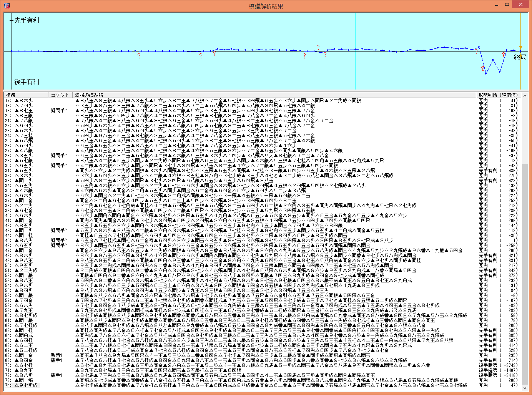Click the scrollbar up arrow of the move list
The image size is (532, 395).
tap(525, 95)
